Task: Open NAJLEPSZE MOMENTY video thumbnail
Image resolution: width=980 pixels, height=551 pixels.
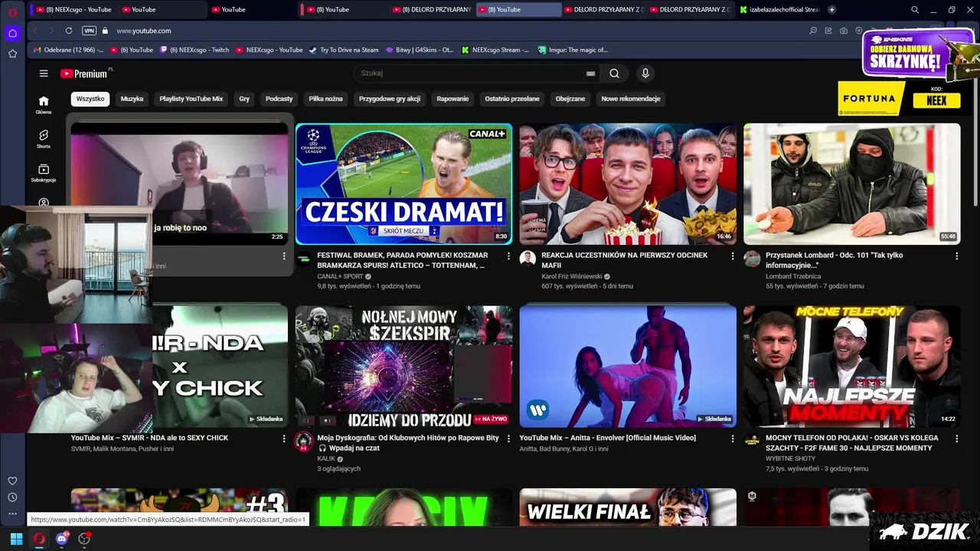Action: tap(851, 366)
